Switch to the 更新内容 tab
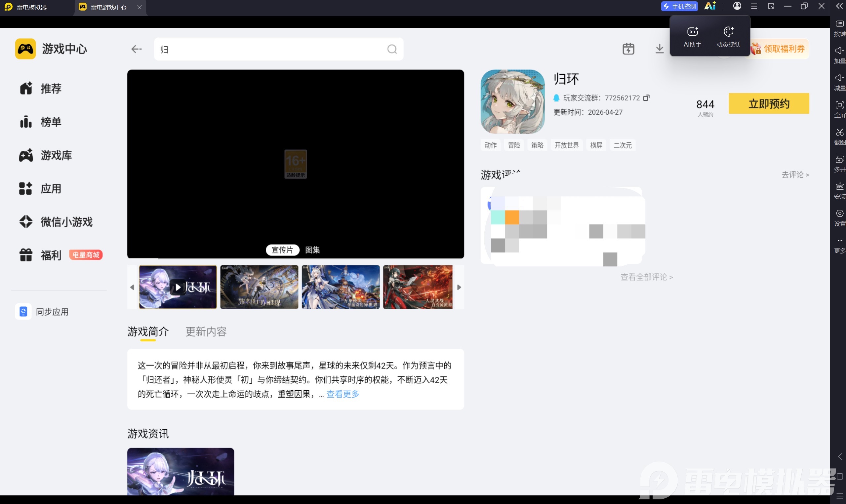 pos(206,331)
